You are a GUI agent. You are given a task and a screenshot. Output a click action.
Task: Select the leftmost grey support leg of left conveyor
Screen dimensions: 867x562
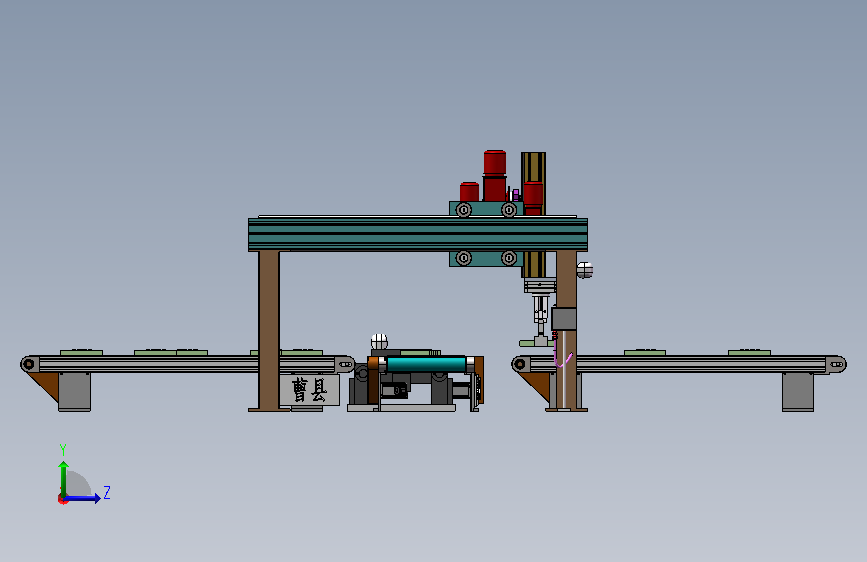pyautogui.click(x=75, y=392)
